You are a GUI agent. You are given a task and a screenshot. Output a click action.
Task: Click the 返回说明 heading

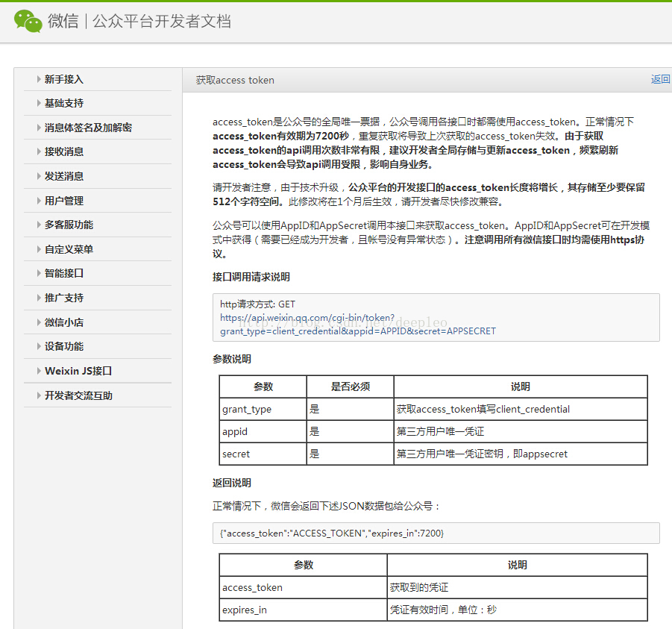click(232, 483)
